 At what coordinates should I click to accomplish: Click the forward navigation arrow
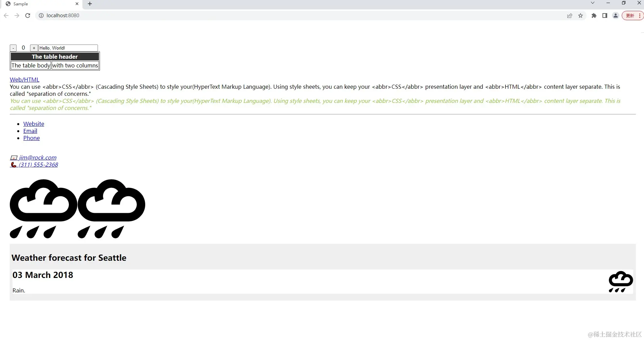click(x=17, y=16)
